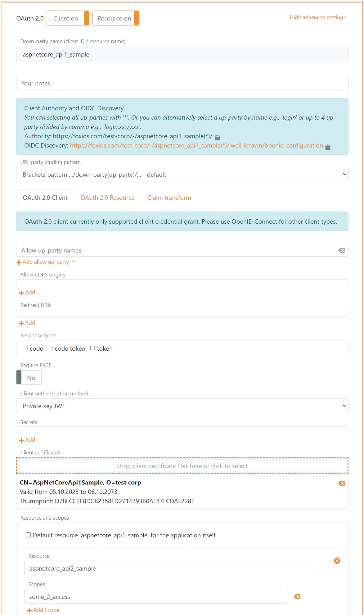Viewport: 364px width, 615px height.
Task: Expand the Add allow up-party menu
Action: coord(46,262)
